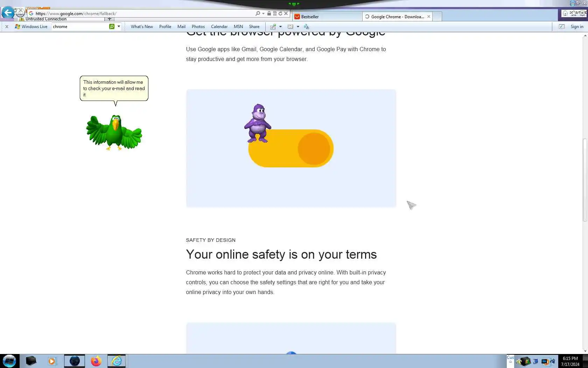
Task: Click the volume icon in the system tray
Action: 553,361
